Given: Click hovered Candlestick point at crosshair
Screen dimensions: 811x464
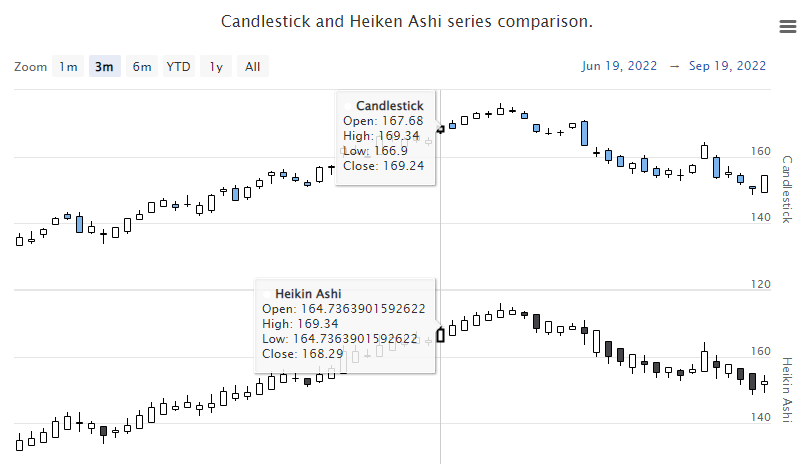Looking at the screenshot, I should [x=441, y=129].
